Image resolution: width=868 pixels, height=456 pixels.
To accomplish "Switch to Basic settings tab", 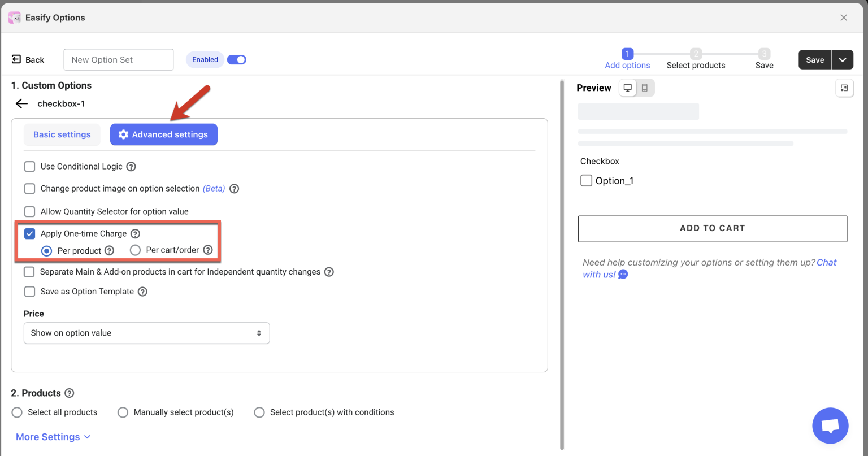I will (x=62, y=134).
